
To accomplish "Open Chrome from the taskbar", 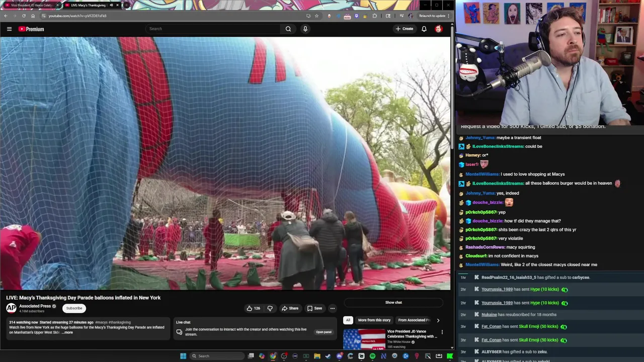I will point(273,356).
